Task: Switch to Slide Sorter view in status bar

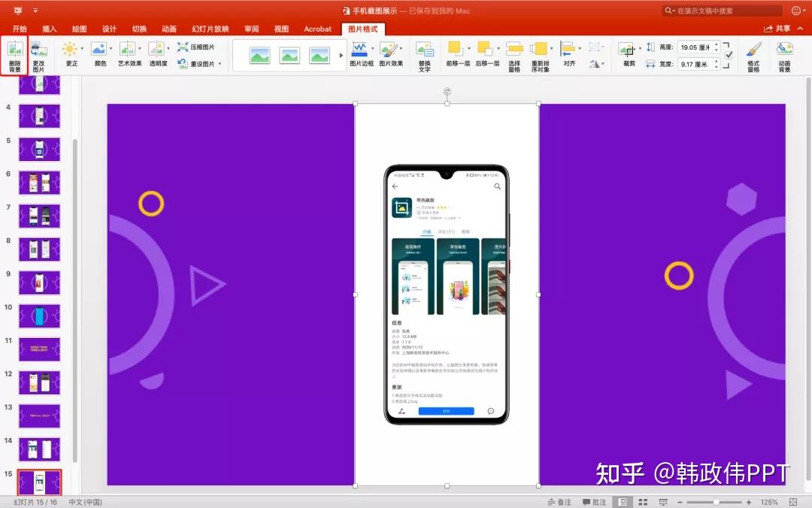Action: tap(643, 501)
